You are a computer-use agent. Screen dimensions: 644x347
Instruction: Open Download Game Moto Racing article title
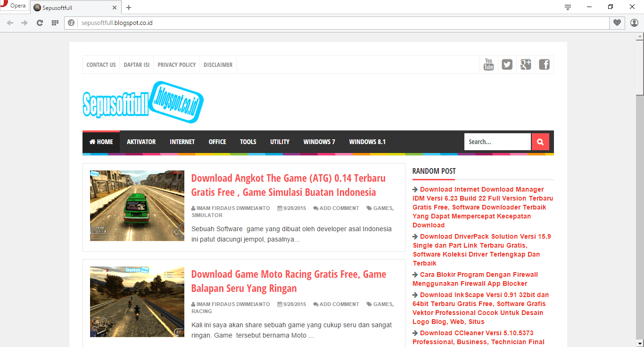(289, 281)
